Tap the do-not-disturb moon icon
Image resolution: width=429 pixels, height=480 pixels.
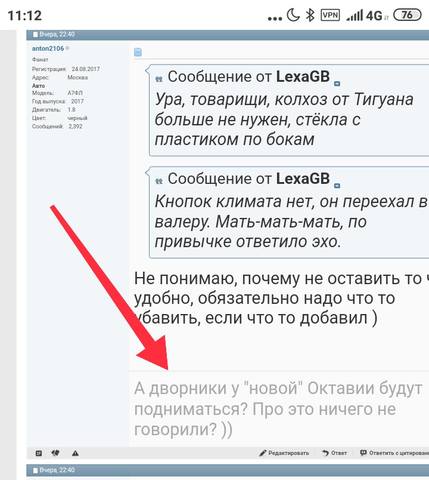pyautogui.click(x=293, y=15)
